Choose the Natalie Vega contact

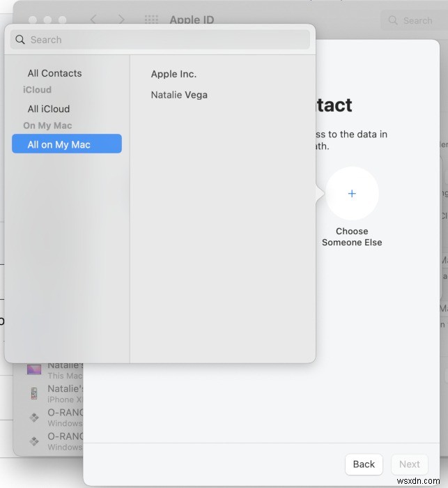[179, 95]
